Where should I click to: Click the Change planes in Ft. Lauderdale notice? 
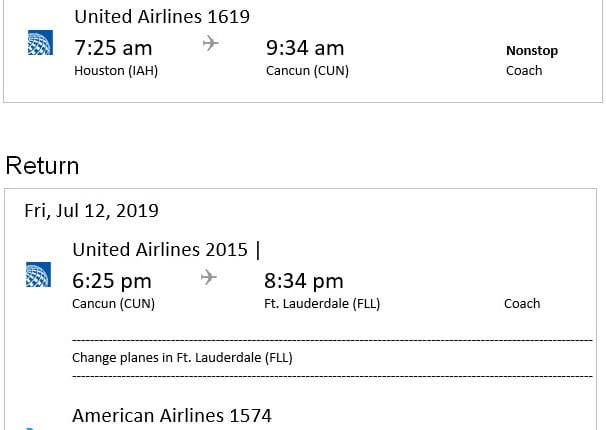[x=182, y=357]
